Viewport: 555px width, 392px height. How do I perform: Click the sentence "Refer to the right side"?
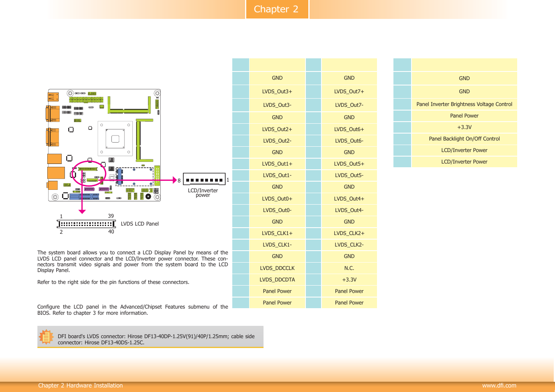(x=113, y=282)
